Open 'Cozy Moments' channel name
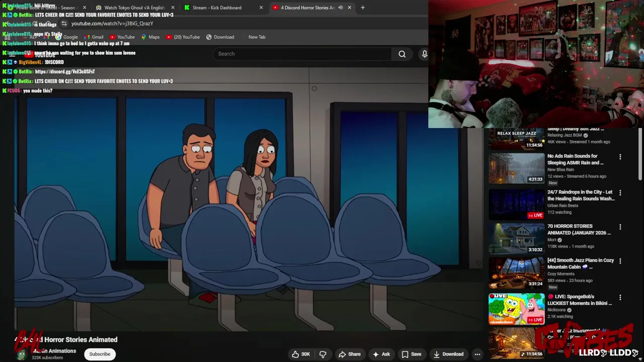 coord(561,274)
